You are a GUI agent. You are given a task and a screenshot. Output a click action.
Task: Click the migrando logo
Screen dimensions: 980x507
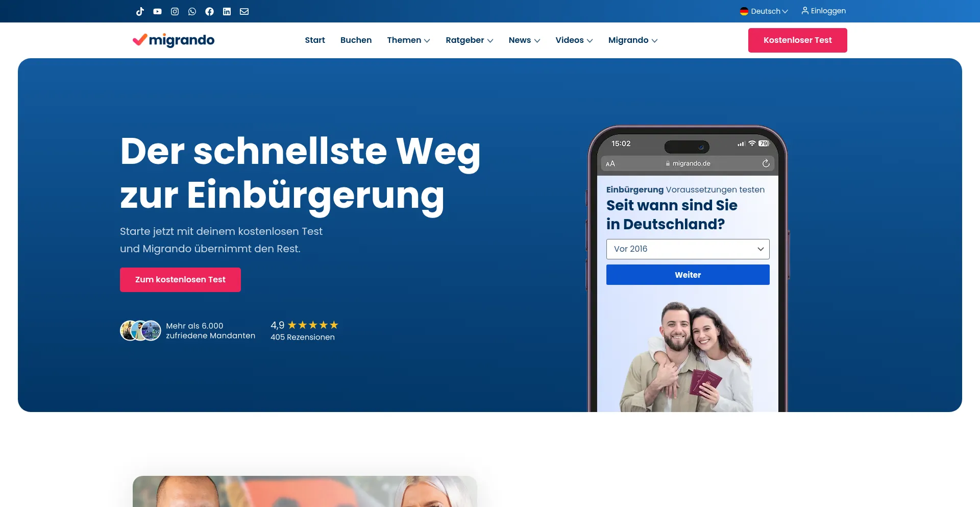pos(174,40)
